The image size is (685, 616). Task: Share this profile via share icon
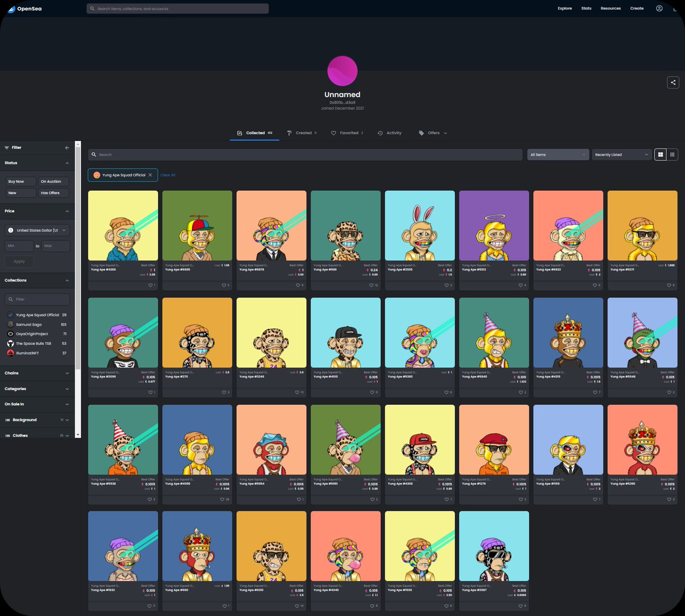click(673, 82)
